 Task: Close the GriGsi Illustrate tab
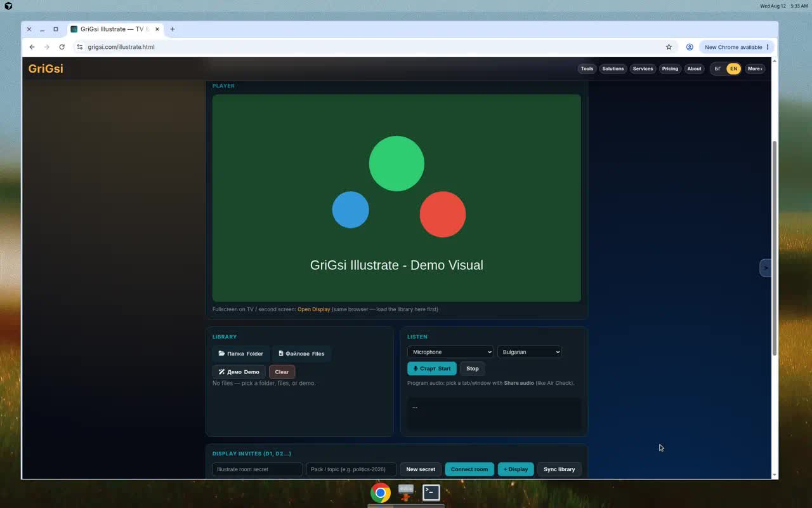coord(157,29)
